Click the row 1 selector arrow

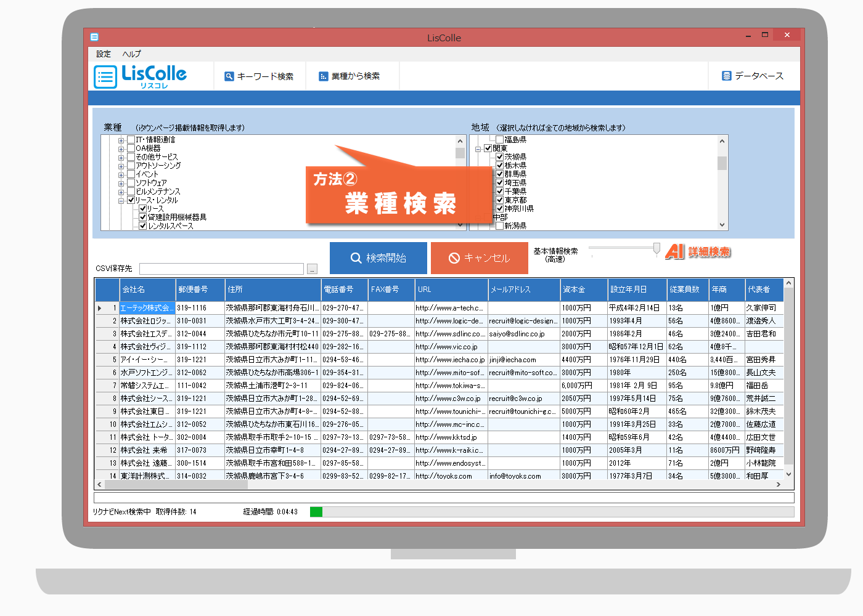tap(100, 308)
